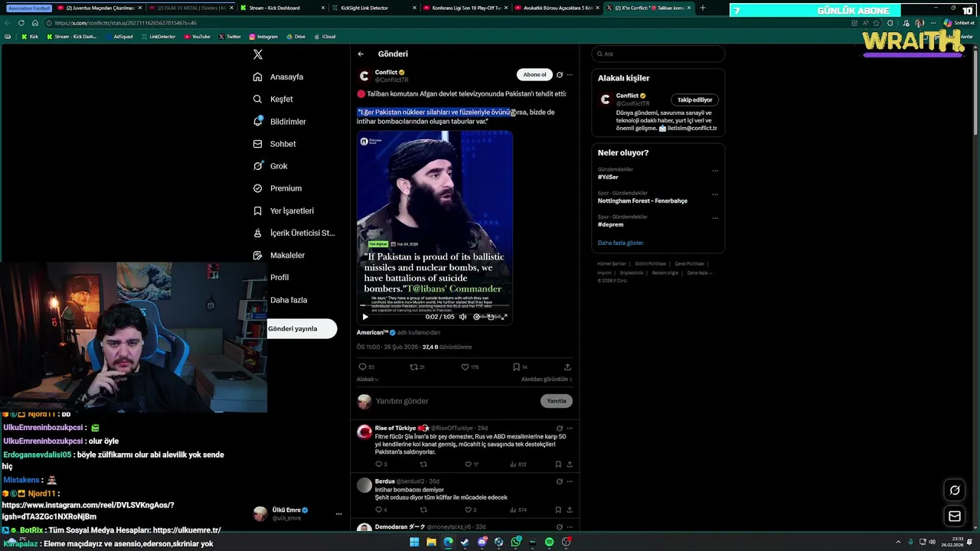Open Spotify from taskbar

[549, 542]
